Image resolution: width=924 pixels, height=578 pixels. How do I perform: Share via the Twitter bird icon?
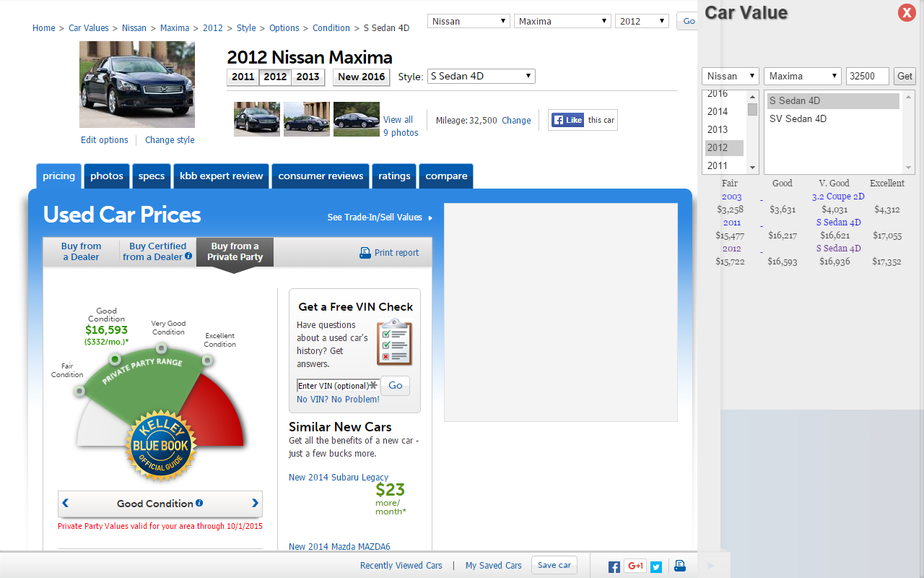[656, 566]
